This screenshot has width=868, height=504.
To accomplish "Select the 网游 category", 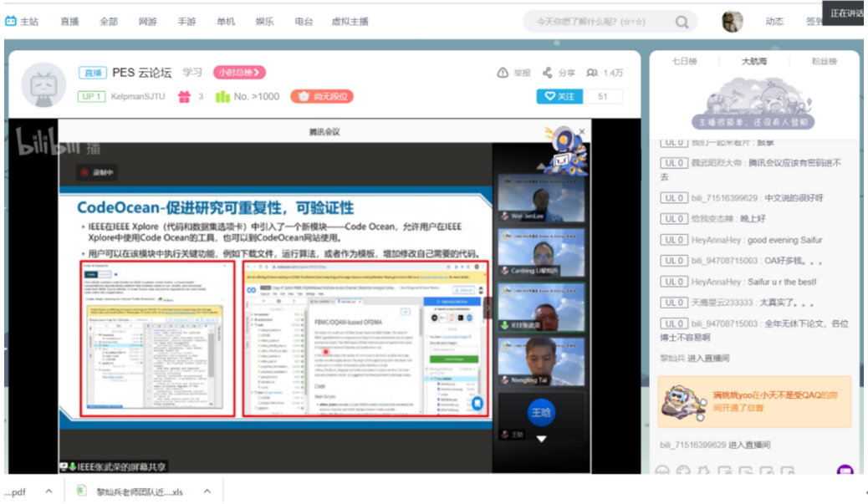I will pyautogui.click(x=148, y=22).
